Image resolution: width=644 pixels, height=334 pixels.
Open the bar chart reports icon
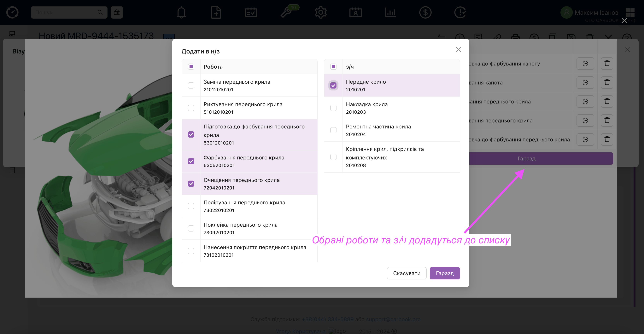click(x=390, y=12)
